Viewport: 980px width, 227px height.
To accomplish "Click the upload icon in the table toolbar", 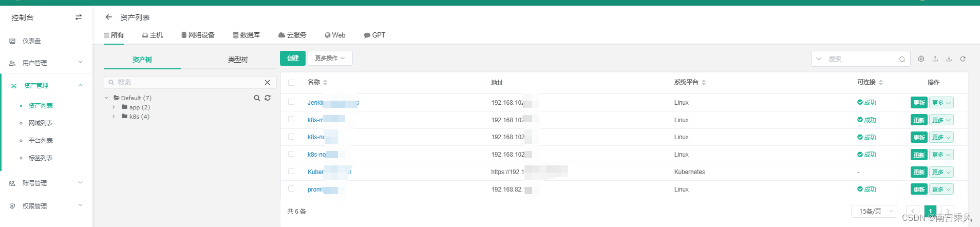I will (x=935, y=59).
